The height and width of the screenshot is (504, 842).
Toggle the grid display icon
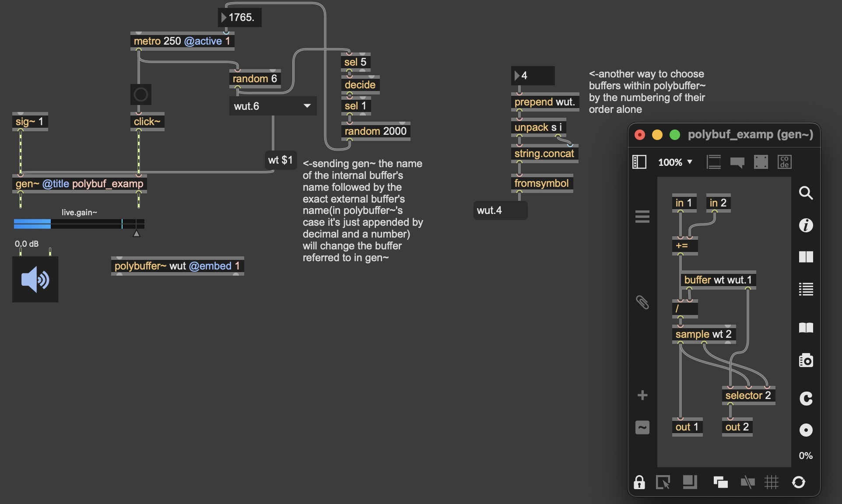[772, 482]
